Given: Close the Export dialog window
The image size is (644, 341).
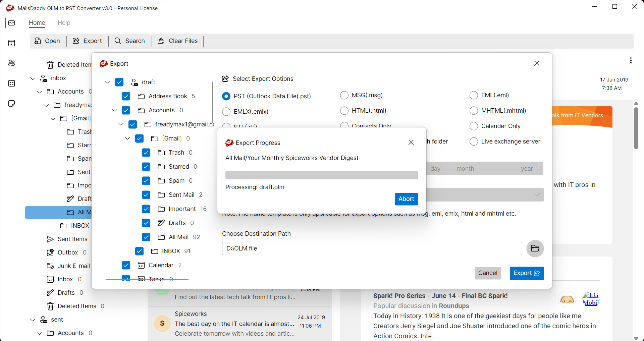Looking at the screenshot, I should coord(537,63).
